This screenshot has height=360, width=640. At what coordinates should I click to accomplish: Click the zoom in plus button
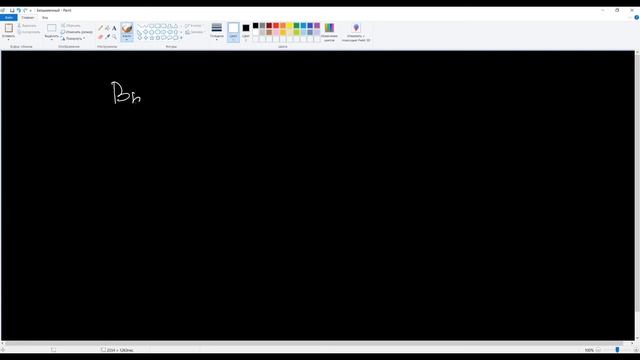[x=636, y=350]
